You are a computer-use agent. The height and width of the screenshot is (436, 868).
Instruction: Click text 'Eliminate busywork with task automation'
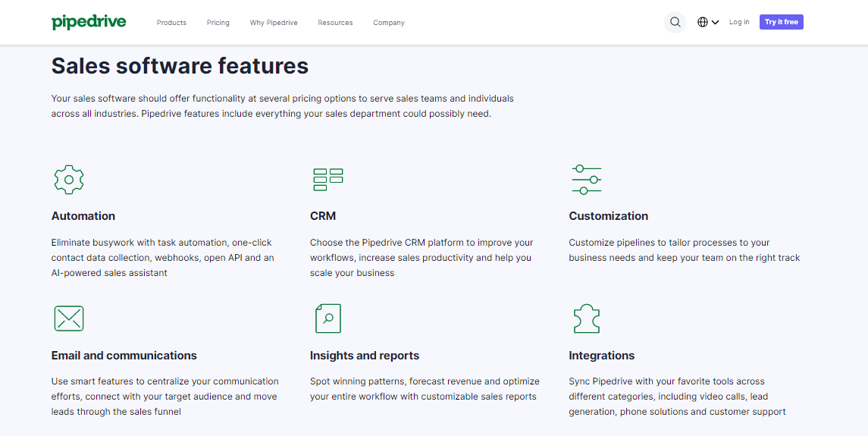(x=139, y=243)
